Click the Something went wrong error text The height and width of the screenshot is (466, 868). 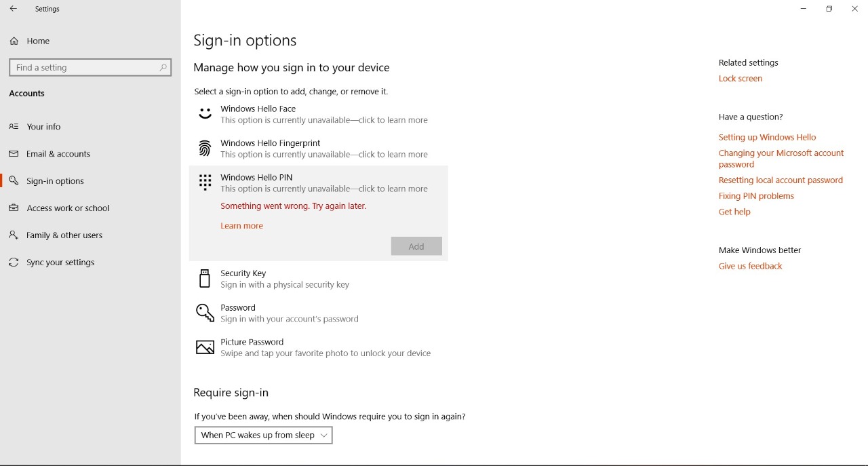pyautogui.click(x=294, y=206)
